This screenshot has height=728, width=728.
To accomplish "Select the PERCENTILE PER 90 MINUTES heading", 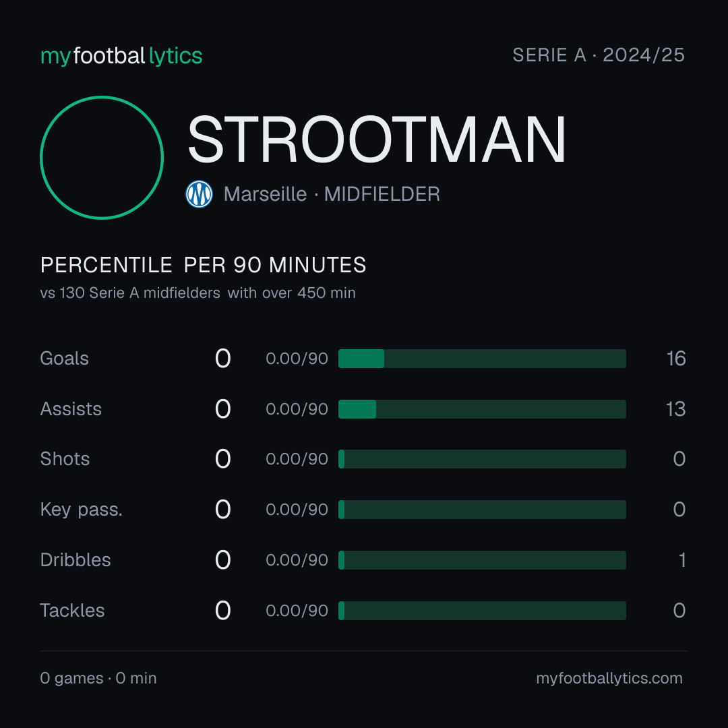I will pos(203,265).
